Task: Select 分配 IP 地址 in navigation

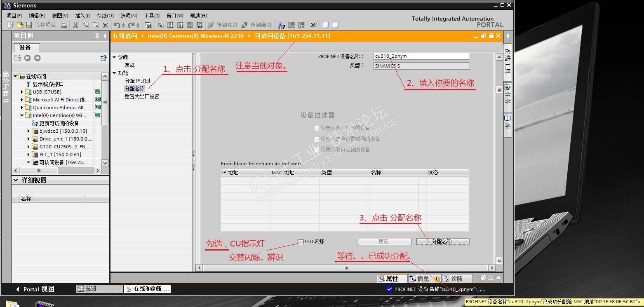Action: [x=138, y=81]
